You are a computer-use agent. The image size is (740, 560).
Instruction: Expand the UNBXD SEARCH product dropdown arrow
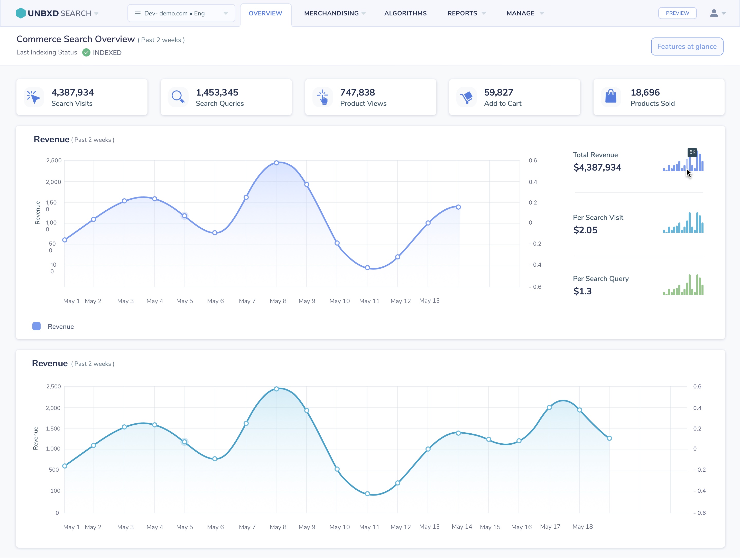coord(96,14)
